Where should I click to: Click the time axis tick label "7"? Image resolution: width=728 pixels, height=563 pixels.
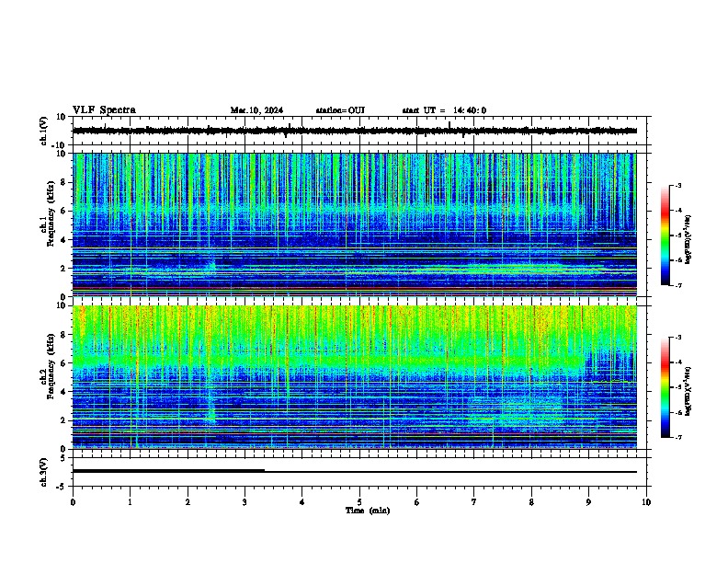pyautogui.click(x=474, y=502)
